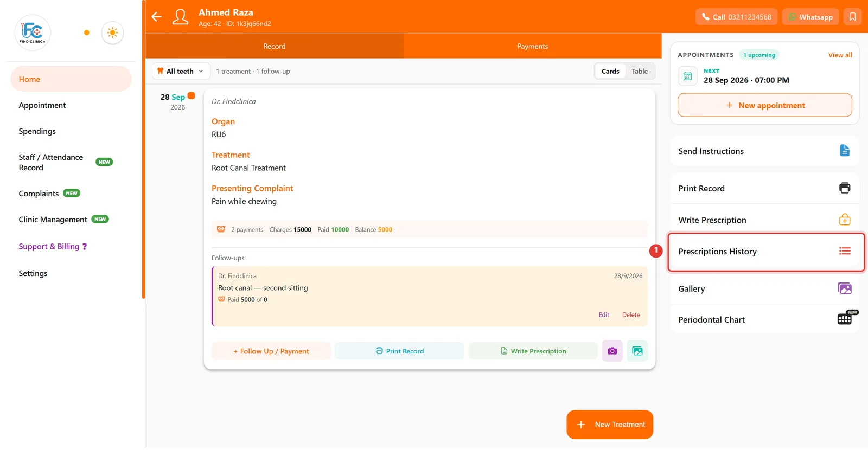Screen dimensions: 868x450
Task: Click the purple camera icon button
Action: 612,351
